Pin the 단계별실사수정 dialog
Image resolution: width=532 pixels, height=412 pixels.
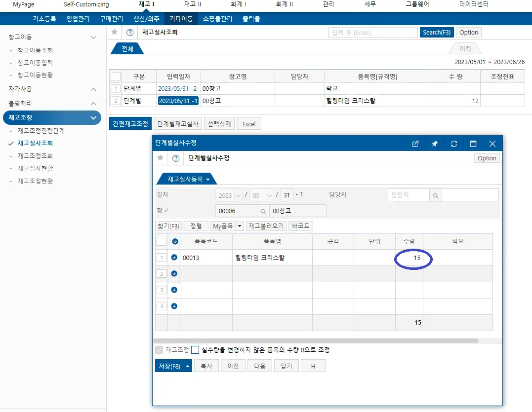click(x=434, y=144)
